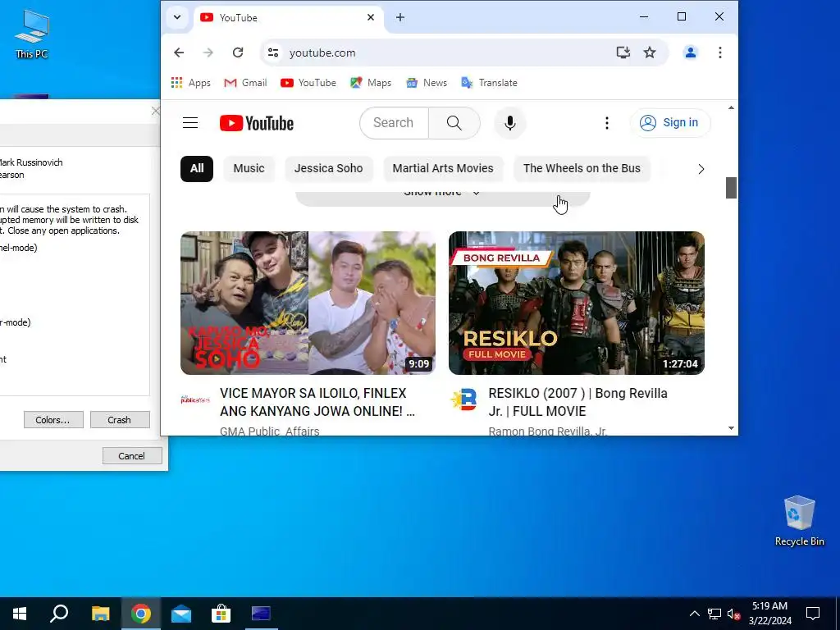
Task: Open muted volume tray icon
Action: tap(733, 614)
